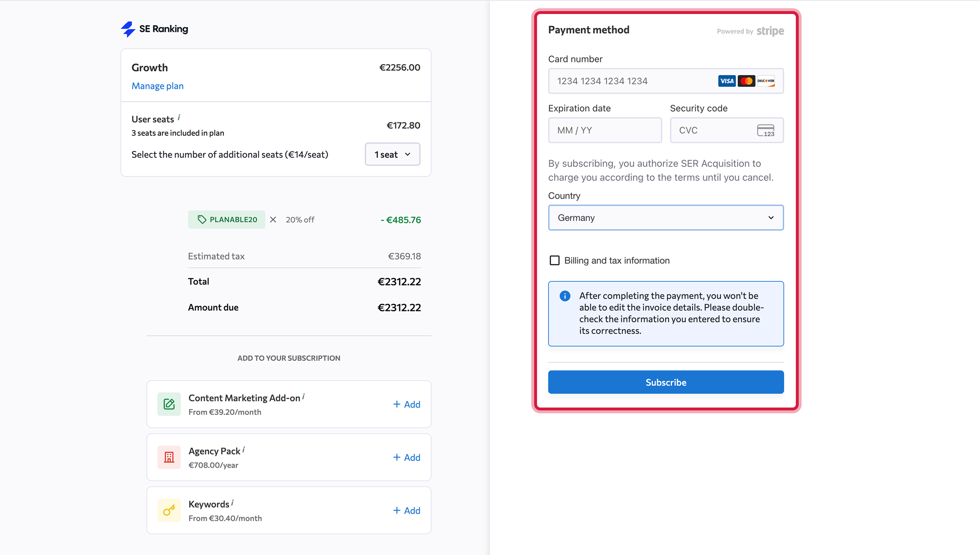The width and height of the screenshot is (980, 555).
Task: Click the CVC card hint icon
Action: 765,130
